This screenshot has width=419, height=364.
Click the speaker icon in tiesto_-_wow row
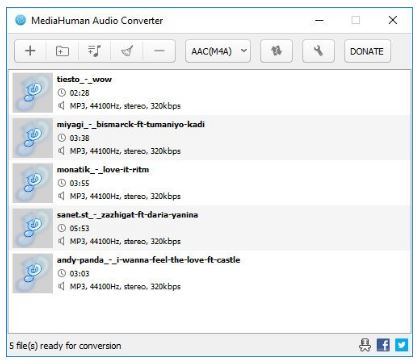tap(61, 106)
